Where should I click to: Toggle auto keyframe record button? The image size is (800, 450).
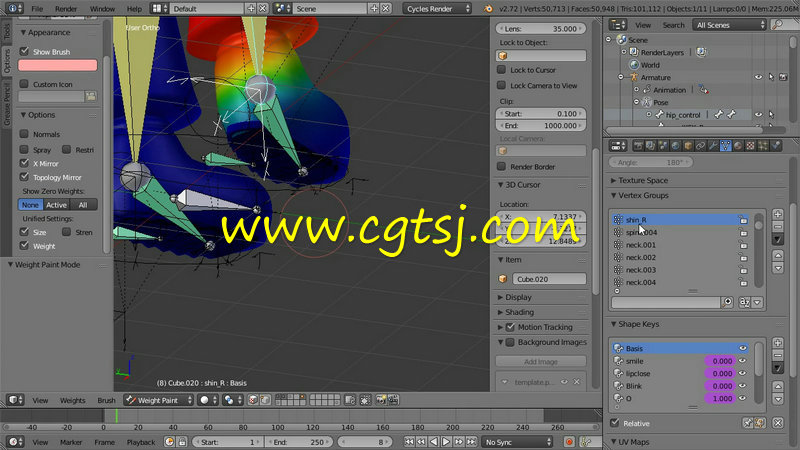pyautogui.click(x=569, y=442)
